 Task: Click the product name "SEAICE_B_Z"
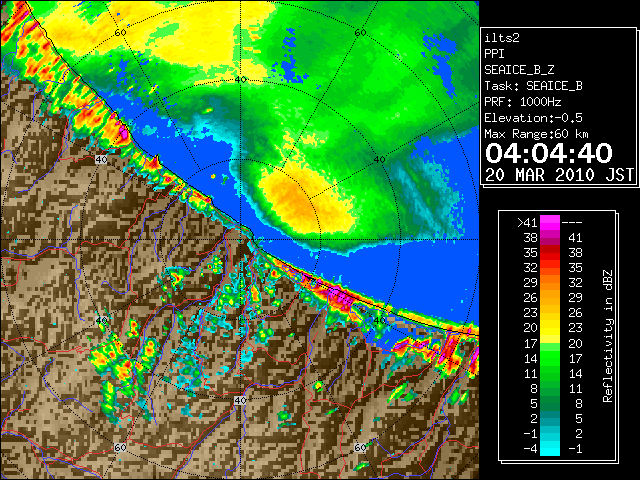pyautogui.click(x=519, y=70)
